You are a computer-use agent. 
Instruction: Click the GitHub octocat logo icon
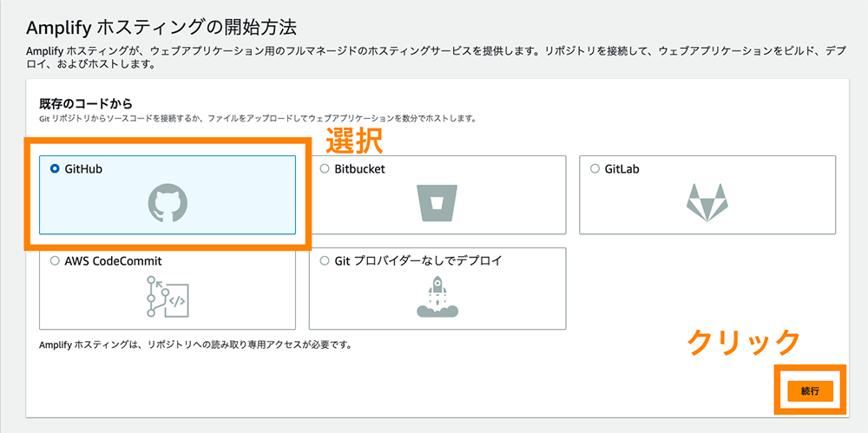pos(168,203)
